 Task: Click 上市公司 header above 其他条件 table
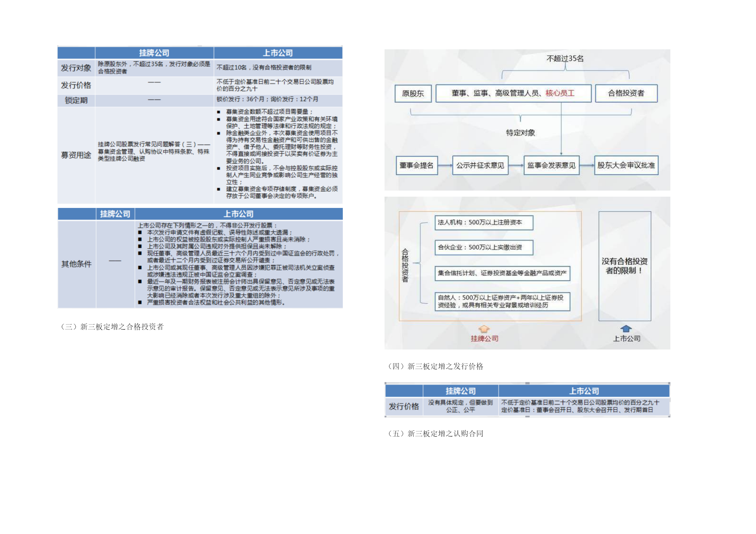[x=238, y=214]
